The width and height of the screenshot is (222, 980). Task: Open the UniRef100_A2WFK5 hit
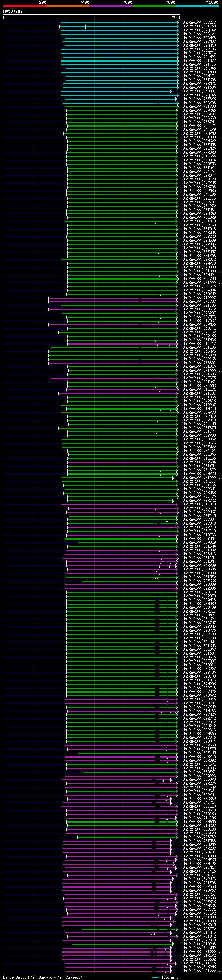click(x=199, y=859)
